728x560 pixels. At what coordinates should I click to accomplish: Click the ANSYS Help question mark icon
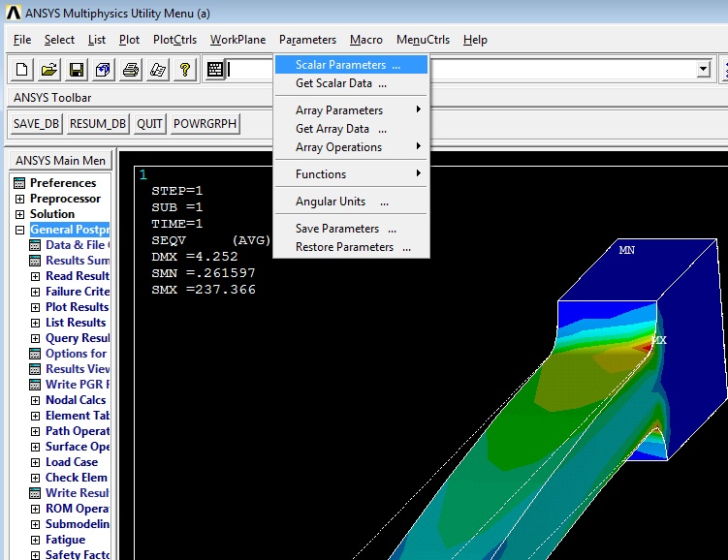tap(185, 70)
